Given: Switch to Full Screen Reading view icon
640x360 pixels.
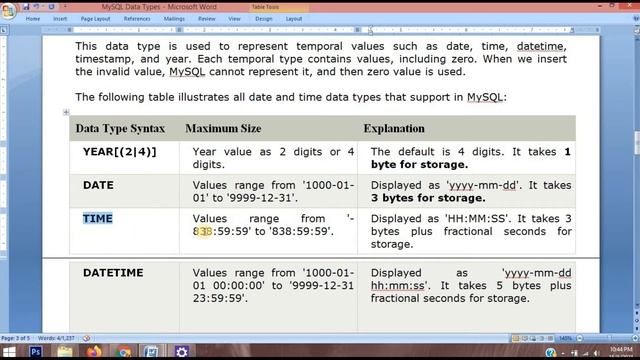Looking at the screenshot, I should point(525,338).
